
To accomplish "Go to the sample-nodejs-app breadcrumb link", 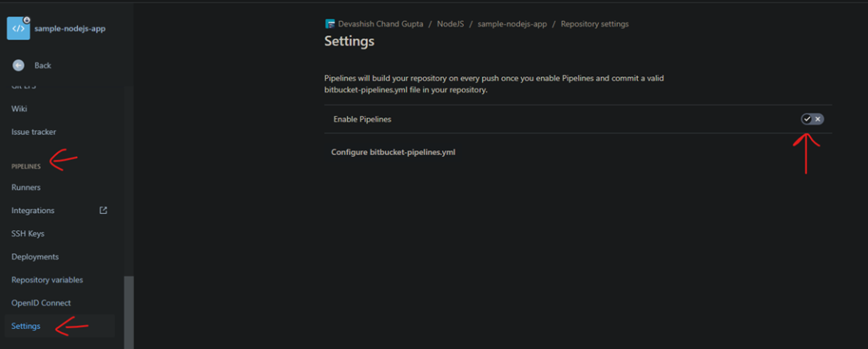I will (x=512, y=24).
